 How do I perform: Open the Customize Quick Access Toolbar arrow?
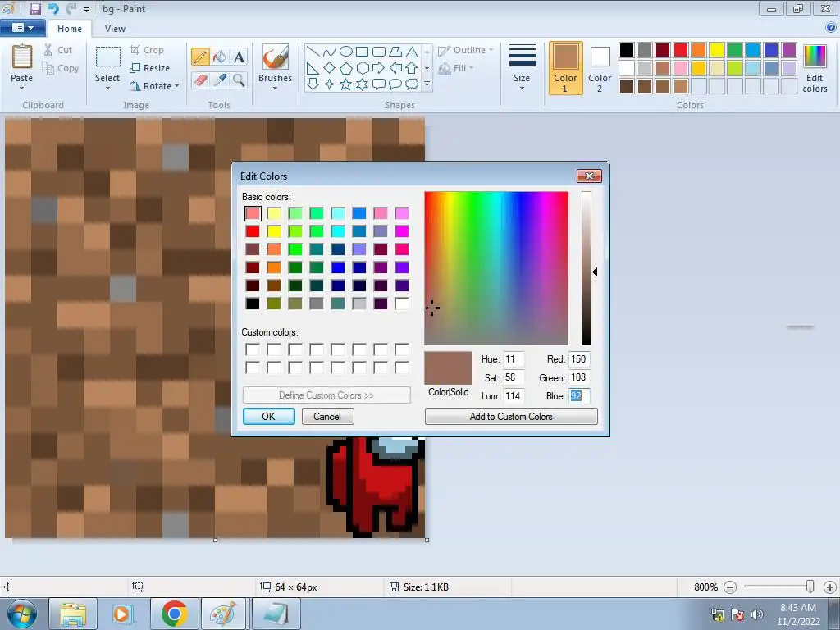coord(86,10)
